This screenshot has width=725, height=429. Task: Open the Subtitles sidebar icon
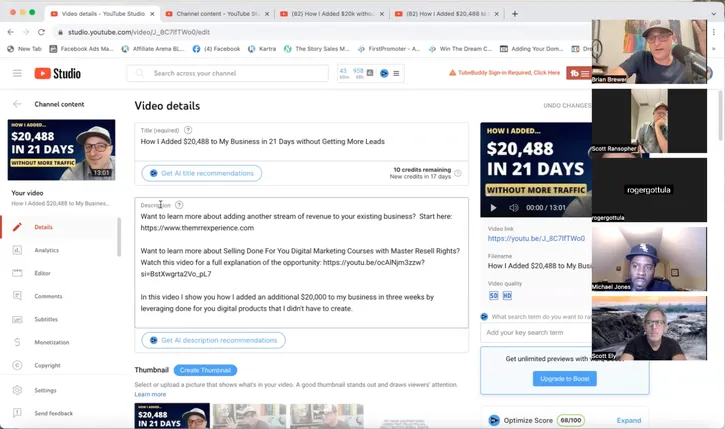click(x=17, y=319)
